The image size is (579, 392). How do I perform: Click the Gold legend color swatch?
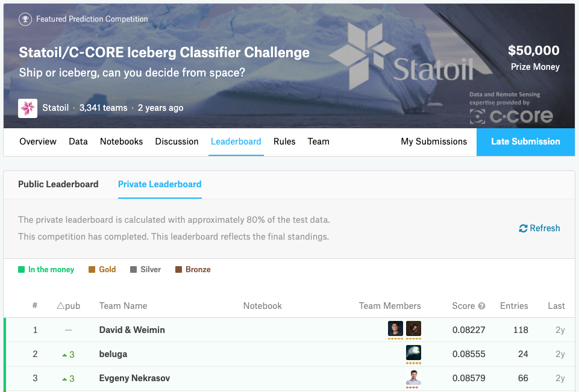pyautogui.click(x=92, y=269)
